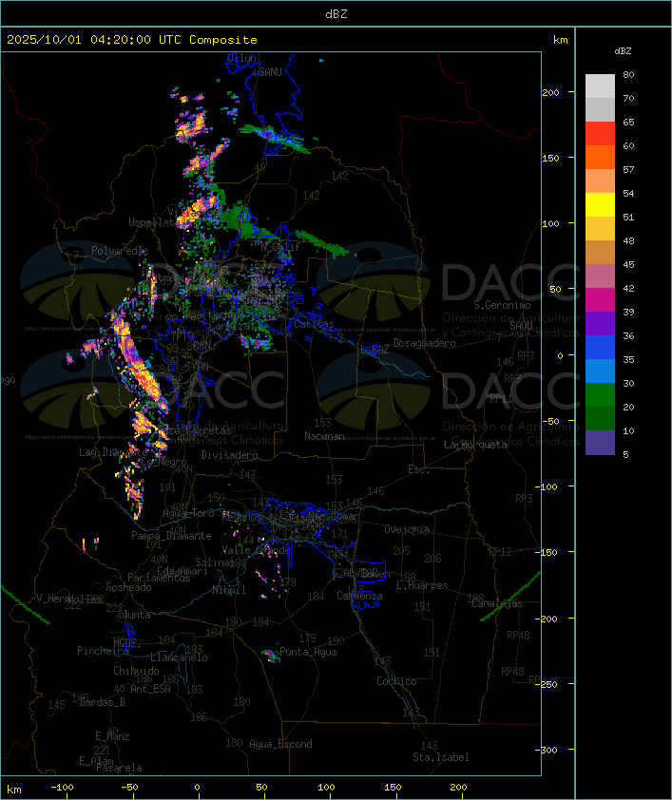Click the dBZ title in the top bar

(336, 14)
